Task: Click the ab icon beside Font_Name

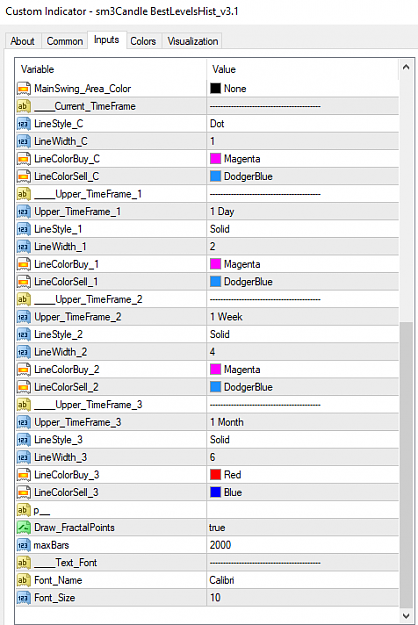Action: coord(24,580)
